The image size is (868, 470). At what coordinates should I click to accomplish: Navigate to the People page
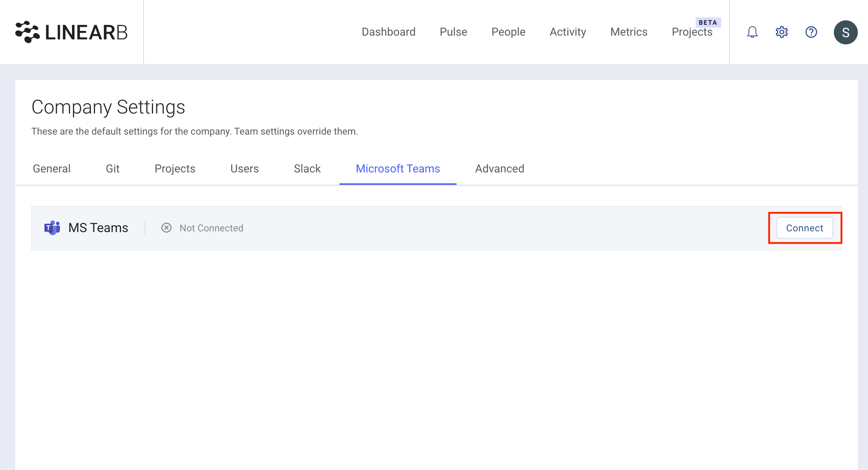tap(508, 32)
